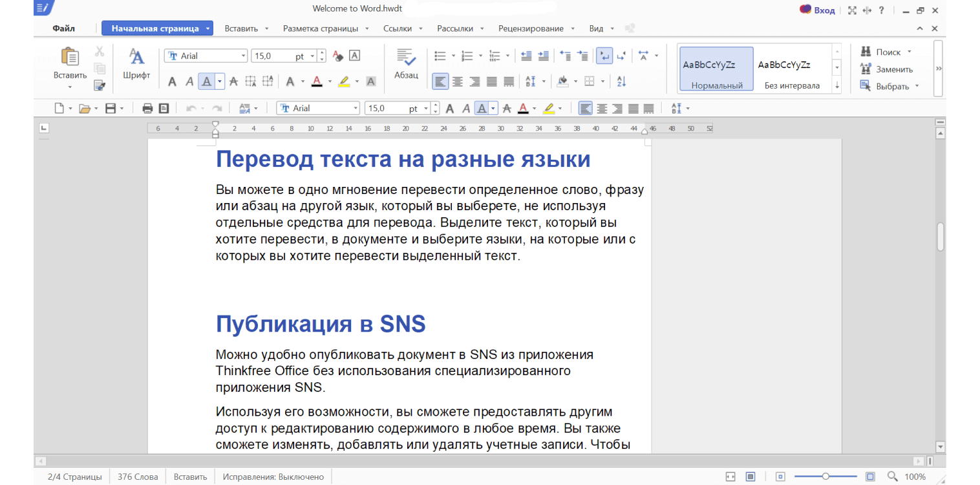Open the ribbon font color dropdown arrow
Image resolution: width=980 pixels, height=485 pixels.
(x=330, y=81)
